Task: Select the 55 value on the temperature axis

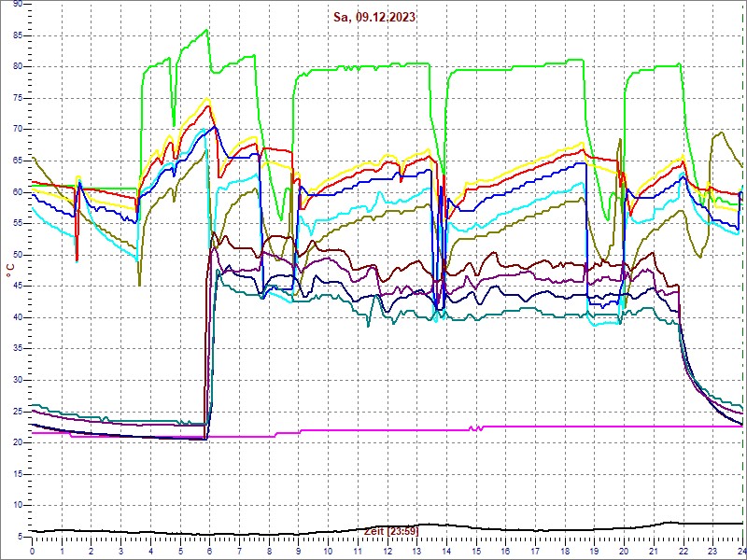Action: (19, 224)
